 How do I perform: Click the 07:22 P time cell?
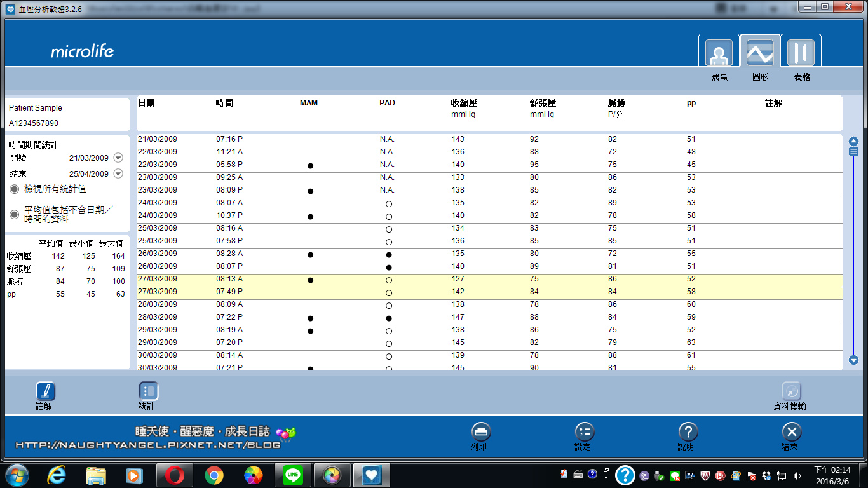229,317
